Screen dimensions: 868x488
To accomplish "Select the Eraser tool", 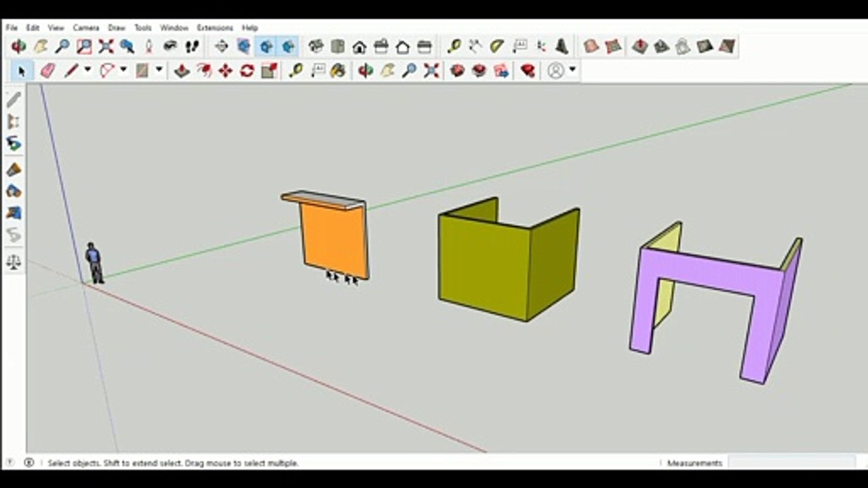I will click(x=47, y=70).
